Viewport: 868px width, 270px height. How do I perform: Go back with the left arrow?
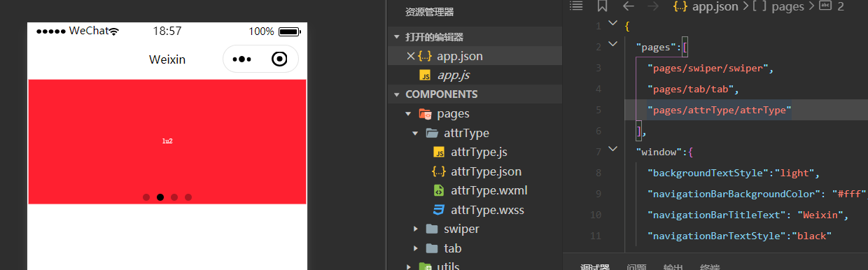tap(628, 6)
